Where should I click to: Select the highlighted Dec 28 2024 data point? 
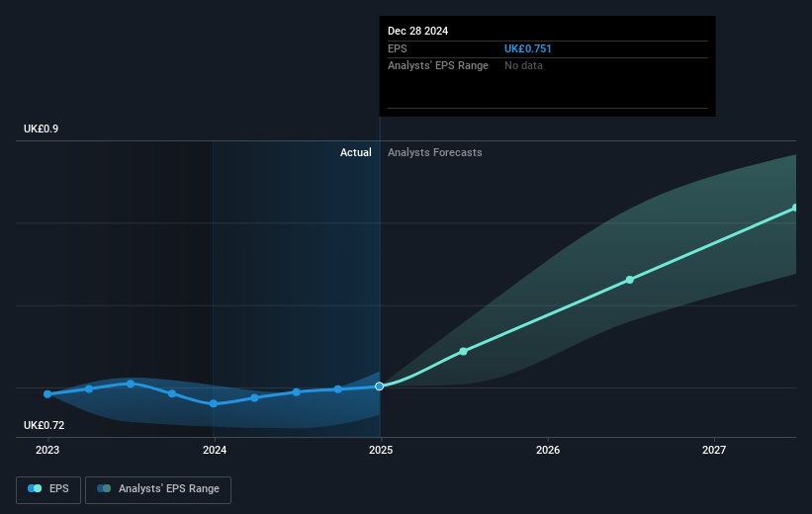[380, 386]
